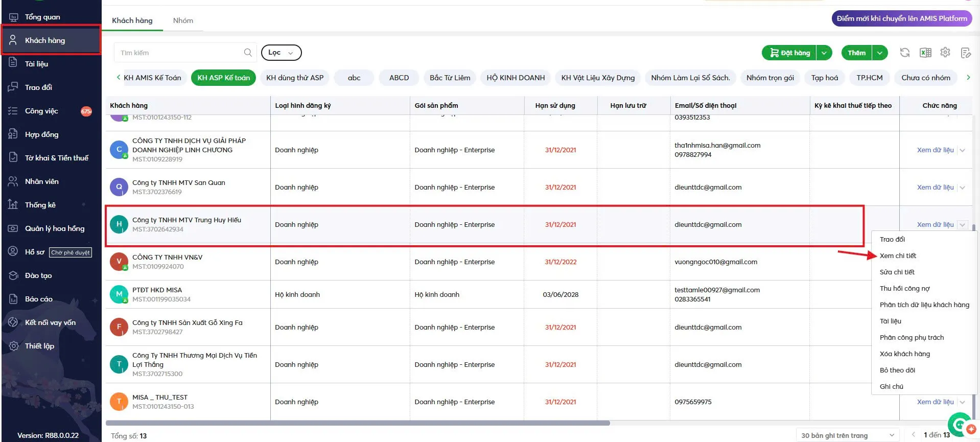Open Trao đổi chat section
The width and height of the screenshot is (980, 442).
[38, 87]
